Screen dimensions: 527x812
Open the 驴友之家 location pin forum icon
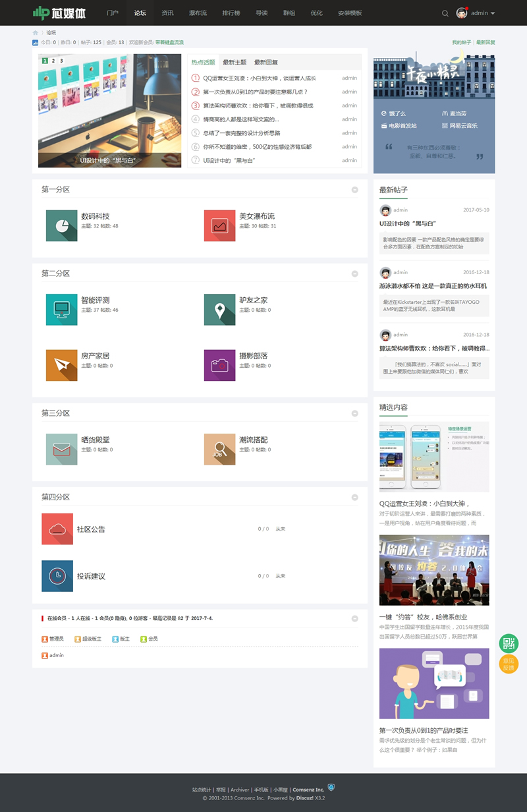tap(220, 309)
